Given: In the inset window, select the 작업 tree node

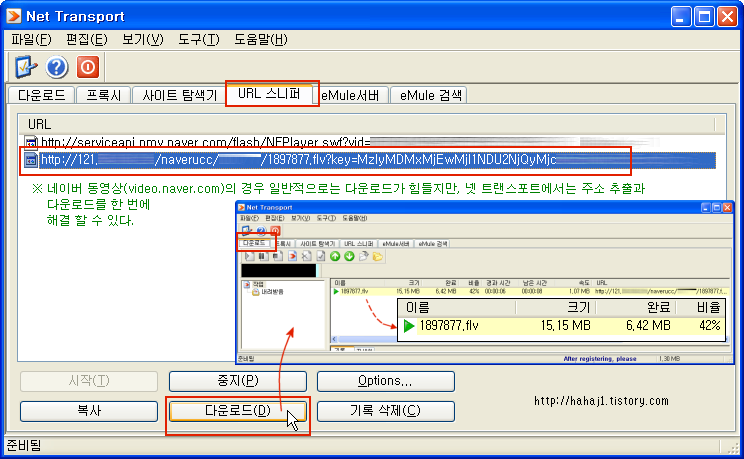Looking at the screenshot, I should tap(258, 284).
